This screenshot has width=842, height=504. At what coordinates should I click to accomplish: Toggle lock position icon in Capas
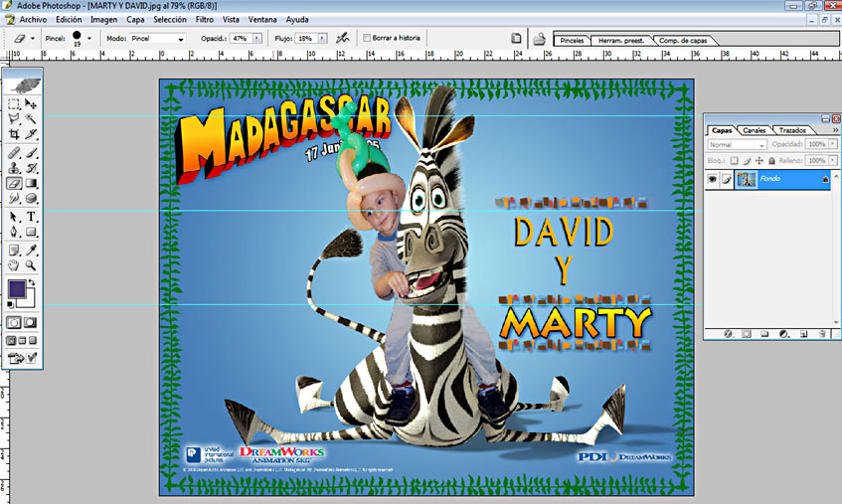pyautogui.click(x=759, y=160)
